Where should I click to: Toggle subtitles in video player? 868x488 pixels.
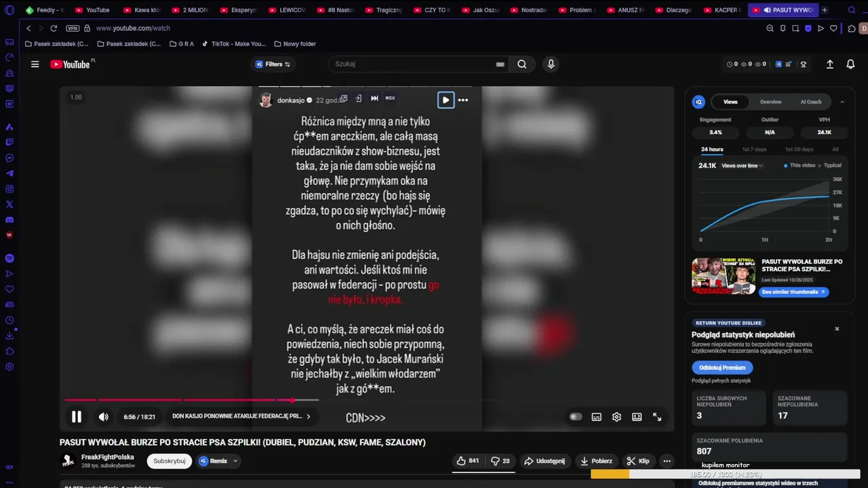coord(596,417)
